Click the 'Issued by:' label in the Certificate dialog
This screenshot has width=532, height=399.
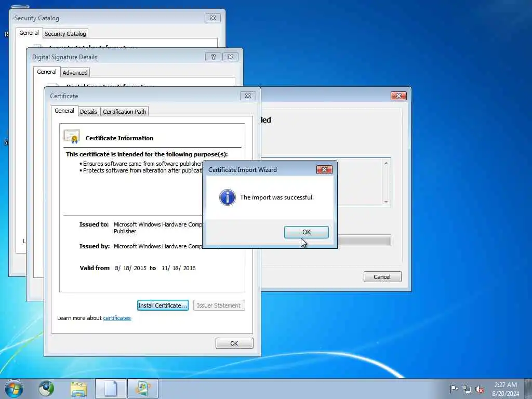[x=95, y=246]
